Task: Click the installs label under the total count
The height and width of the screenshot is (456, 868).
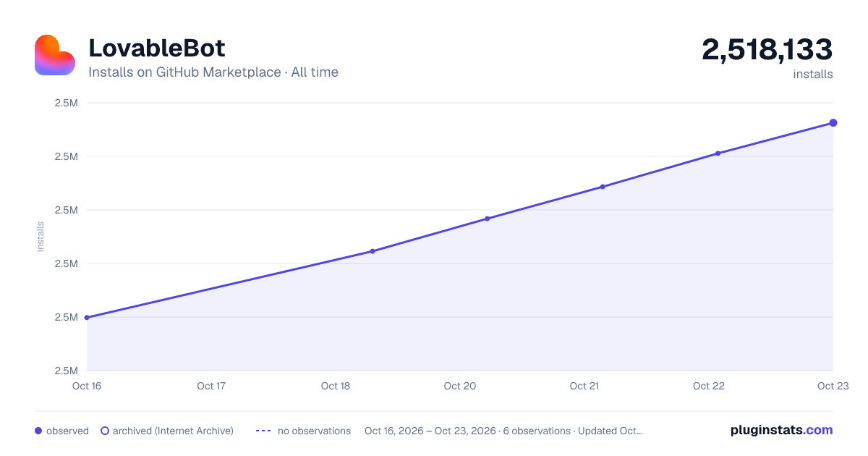Action: [813, 74]
